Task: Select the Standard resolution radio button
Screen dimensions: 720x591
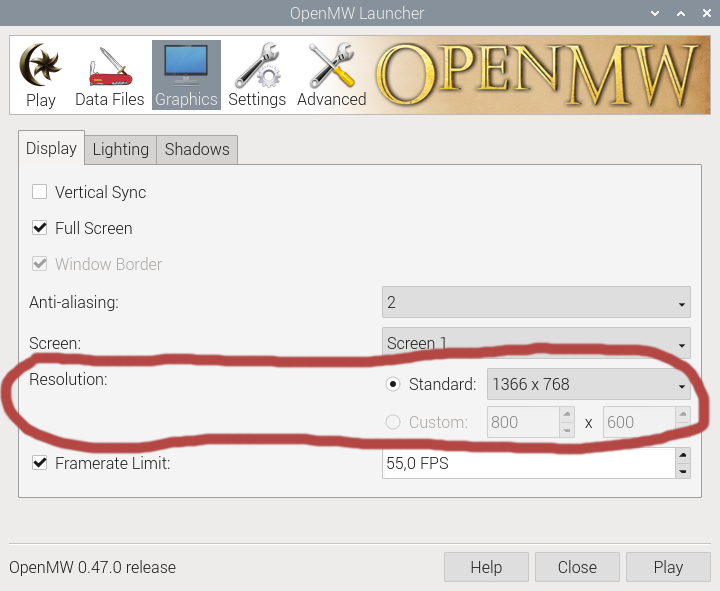Action: (393, 384)
